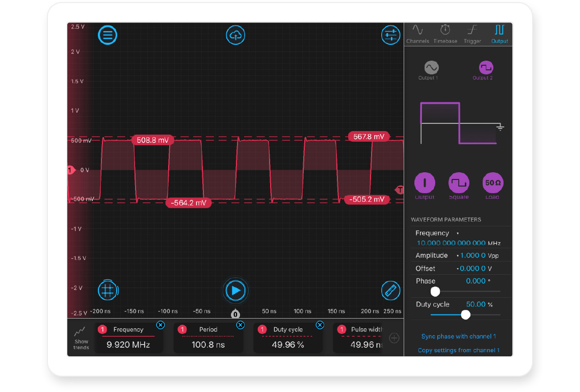Open the hamburger menu icon
The width and height of the screenshot is (580, 392).
pyautogui.click(x=108, y=35)
